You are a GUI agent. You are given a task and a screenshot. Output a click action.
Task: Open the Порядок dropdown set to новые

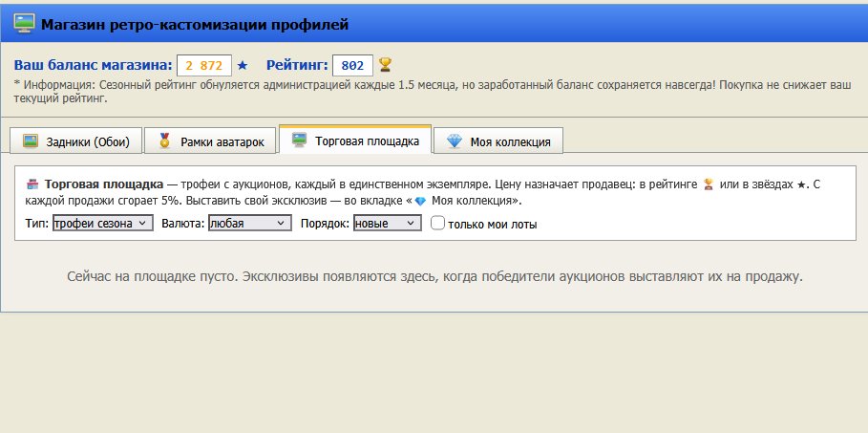coord(388,224)
